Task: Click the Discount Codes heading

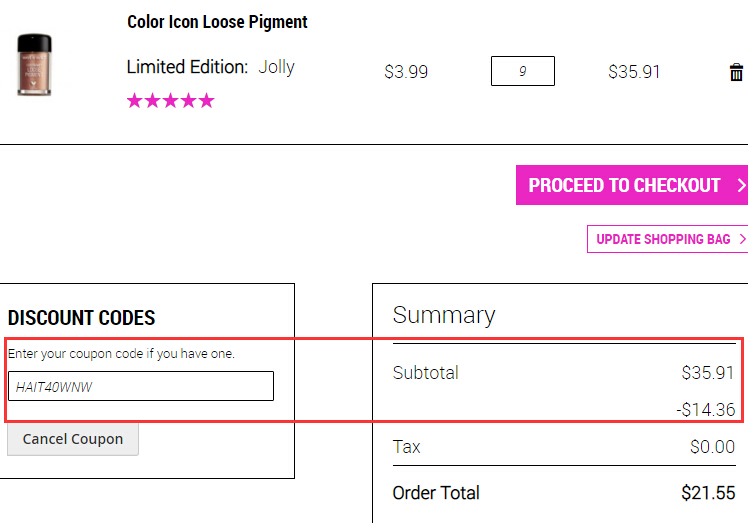Action: pyautogui.click(x=82, y=318)
